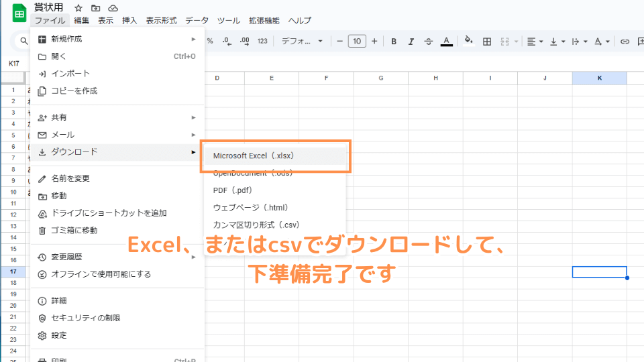Toggle bold formatting

(394, 41)
